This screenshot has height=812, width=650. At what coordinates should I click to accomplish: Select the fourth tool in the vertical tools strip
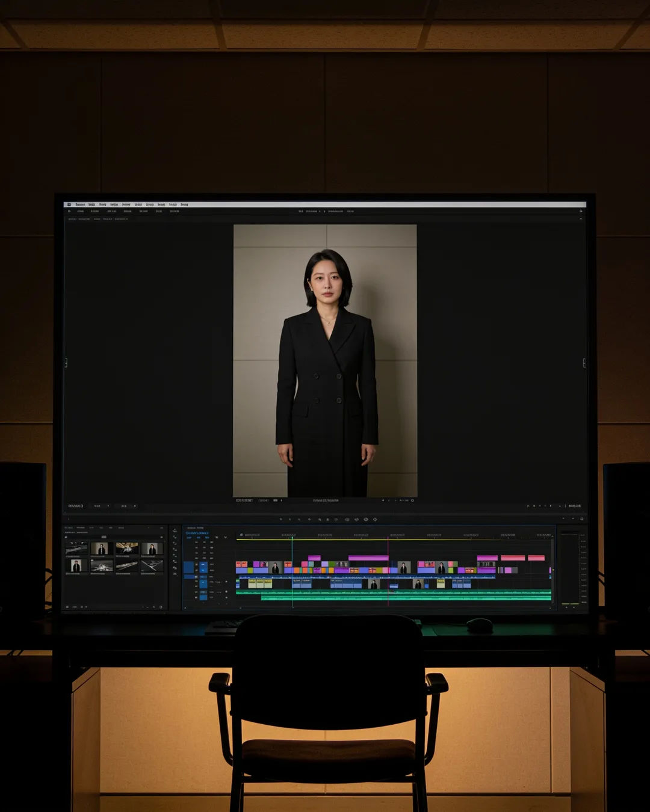click(175, 549)
